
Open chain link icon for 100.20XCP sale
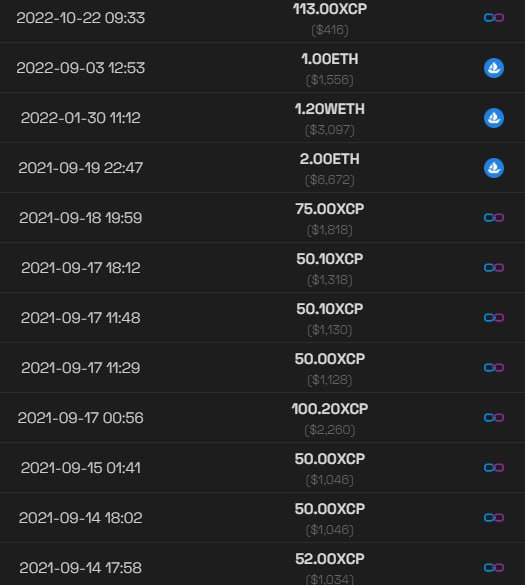tap(494, 417)
